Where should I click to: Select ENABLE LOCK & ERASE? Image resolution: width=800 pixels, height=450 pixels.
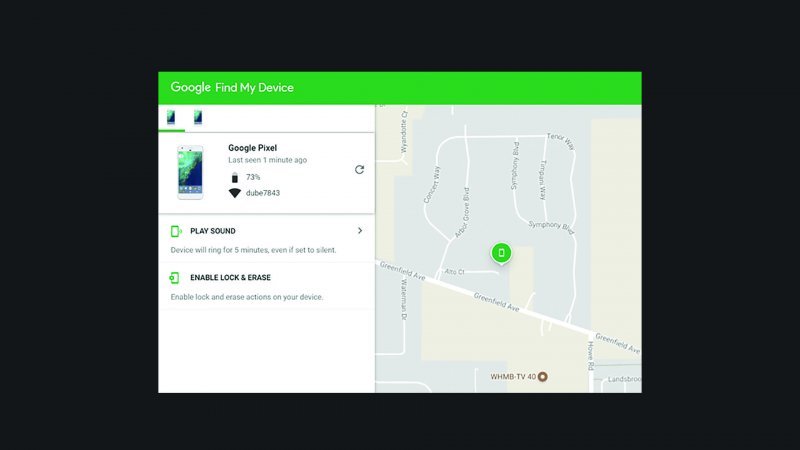(x=231, y=278)
